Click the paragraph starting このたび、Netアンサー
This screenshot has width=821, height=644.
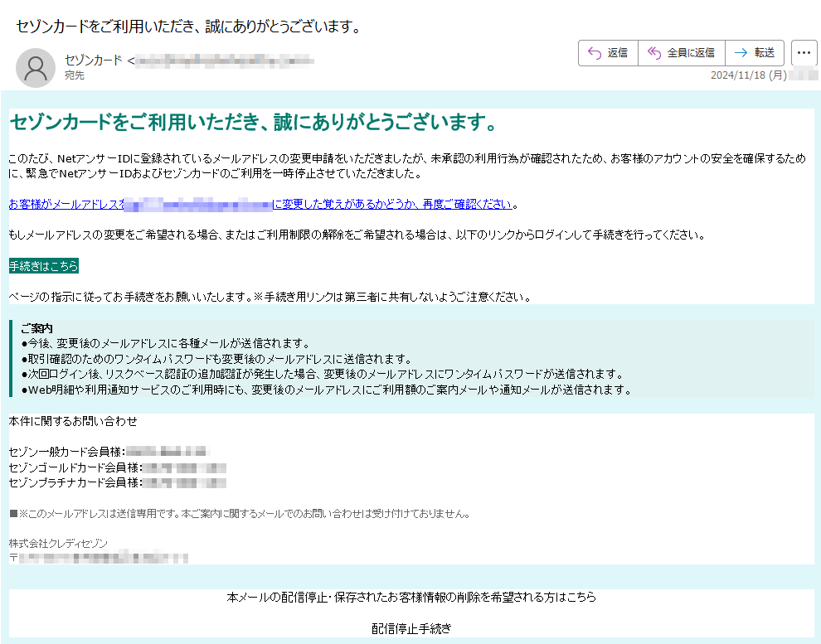tap(407, 166)
